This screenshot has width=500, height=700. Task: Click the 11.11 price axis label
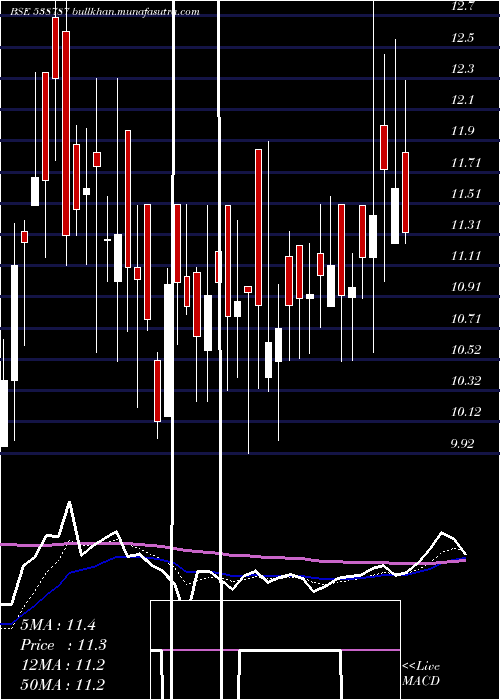pos(466,256)
